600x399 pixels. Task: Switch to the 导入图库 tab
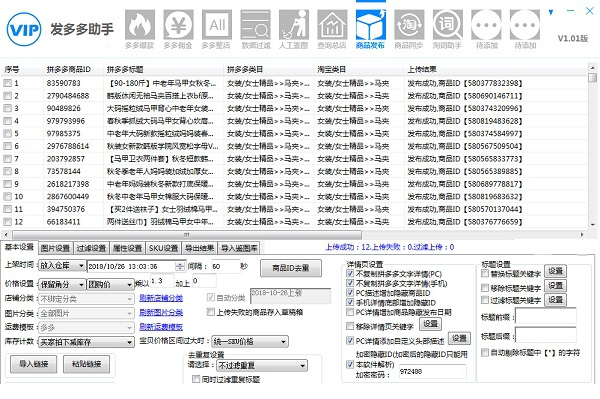pos(239,248)
